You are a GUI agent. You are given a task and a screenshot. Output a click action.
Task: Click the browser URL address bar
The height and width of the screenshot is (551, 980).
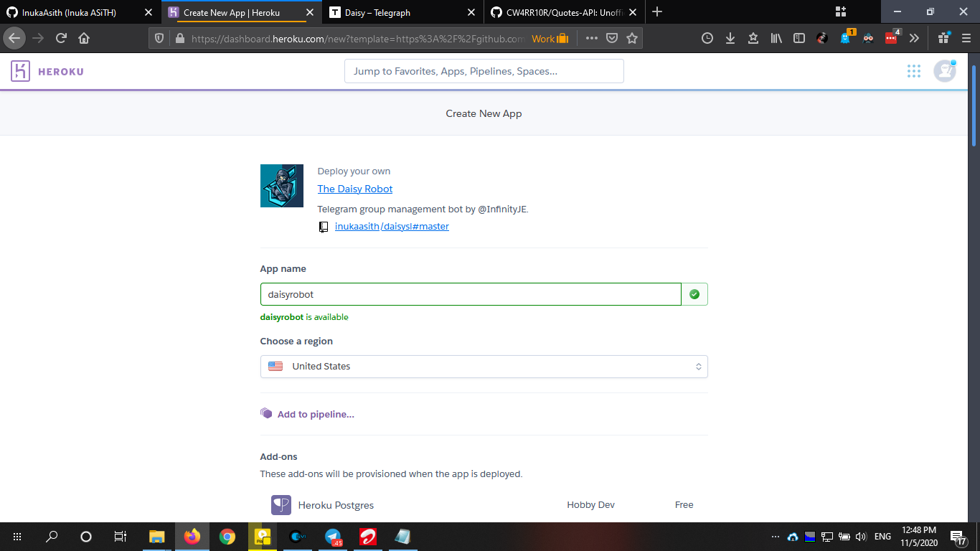359,39
